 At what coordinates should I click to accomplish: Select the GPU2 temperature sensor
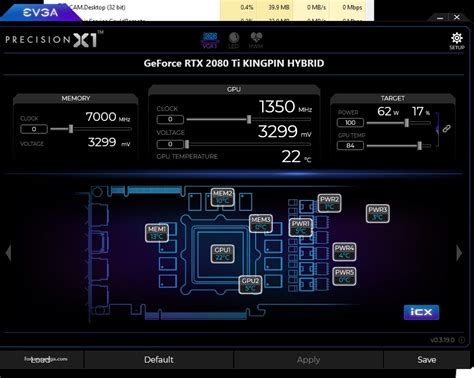[x=250, y=285]
